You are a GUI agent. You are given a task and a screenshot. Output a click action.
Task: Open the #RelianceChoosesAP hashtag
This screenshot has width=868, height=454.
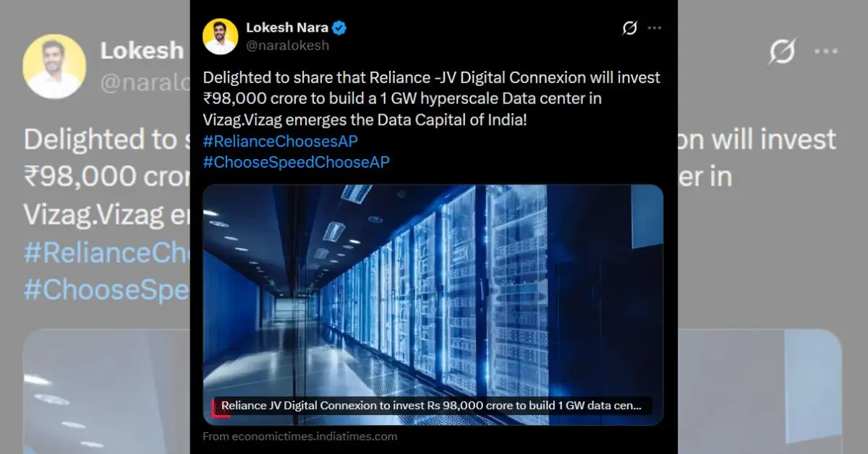click(x=279, y=141)
